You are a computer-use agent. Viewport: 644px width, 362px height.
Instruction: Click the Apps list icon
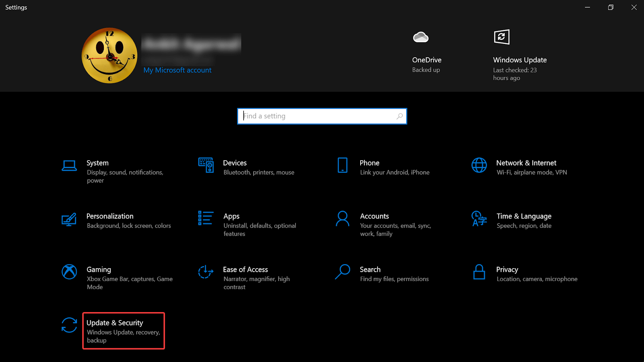pos(206,218)
